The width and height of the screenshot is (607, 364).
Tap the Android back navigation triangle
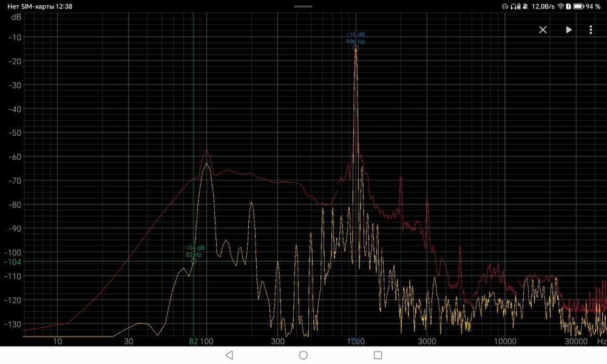point(229,355)
